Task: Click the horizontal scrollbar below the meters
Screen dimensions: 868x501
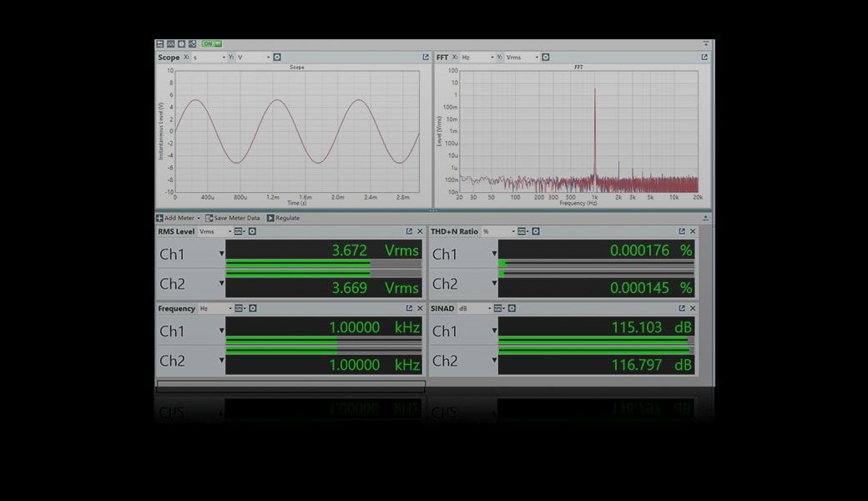Action: click(x=290, y=386)
